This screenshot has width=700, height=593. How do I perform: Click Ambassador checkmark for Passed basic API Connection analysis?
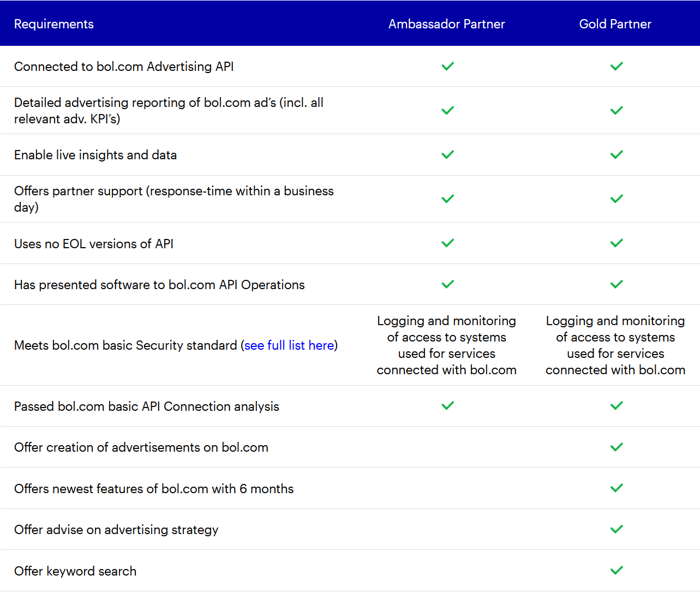point(448,405)
